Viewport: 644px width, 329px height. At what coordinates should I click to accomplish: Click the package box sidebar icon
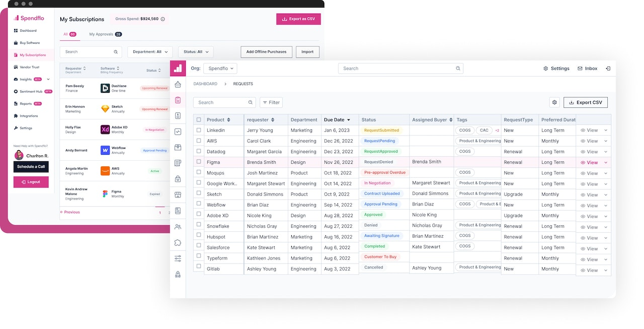tap(178, 147)
